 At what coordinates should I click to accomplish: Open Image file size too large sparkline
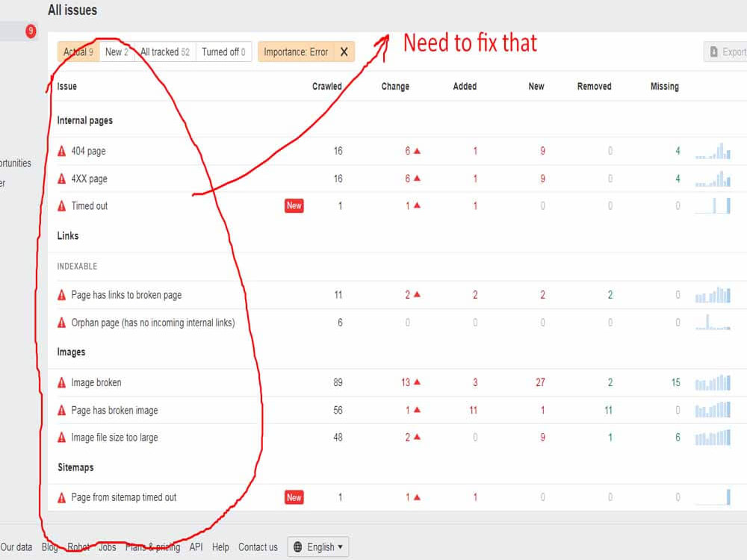[713, 437]
